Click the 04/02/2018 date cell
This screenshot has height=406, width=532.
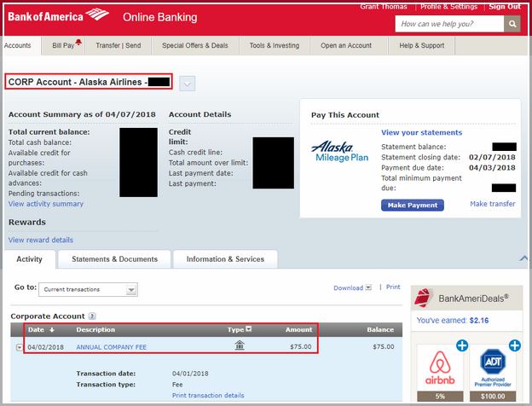[45, 347]
